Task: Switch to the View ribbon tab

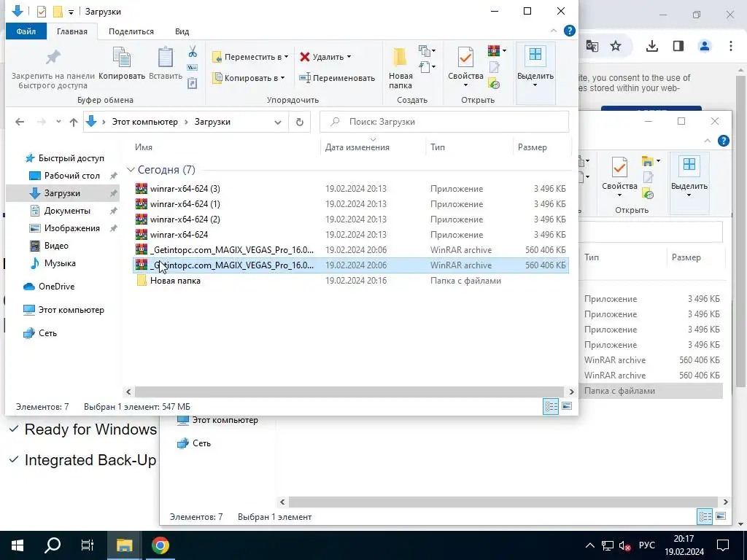Action: pos(182,31)
